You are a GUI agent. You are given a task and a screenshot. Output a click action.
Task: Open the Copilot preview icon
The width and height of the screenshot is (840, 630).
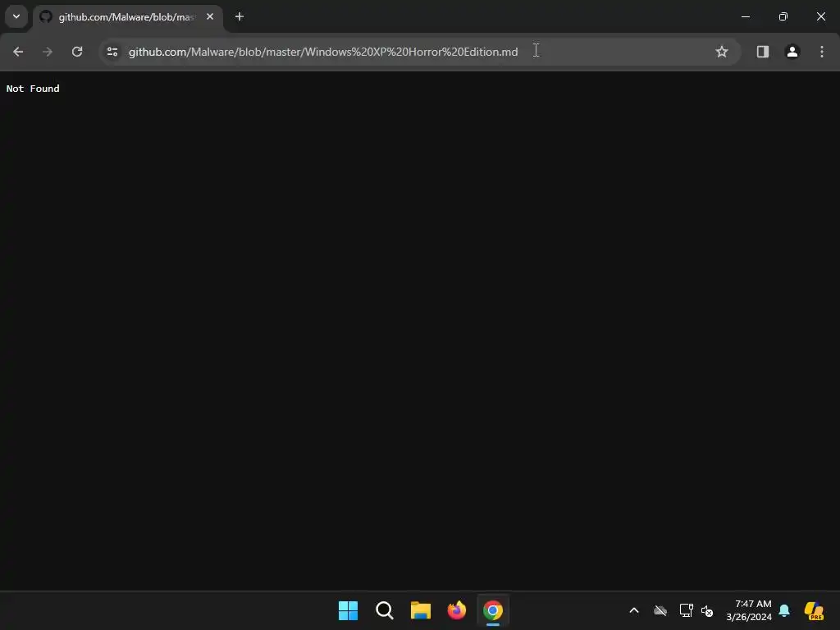(814, 610)
